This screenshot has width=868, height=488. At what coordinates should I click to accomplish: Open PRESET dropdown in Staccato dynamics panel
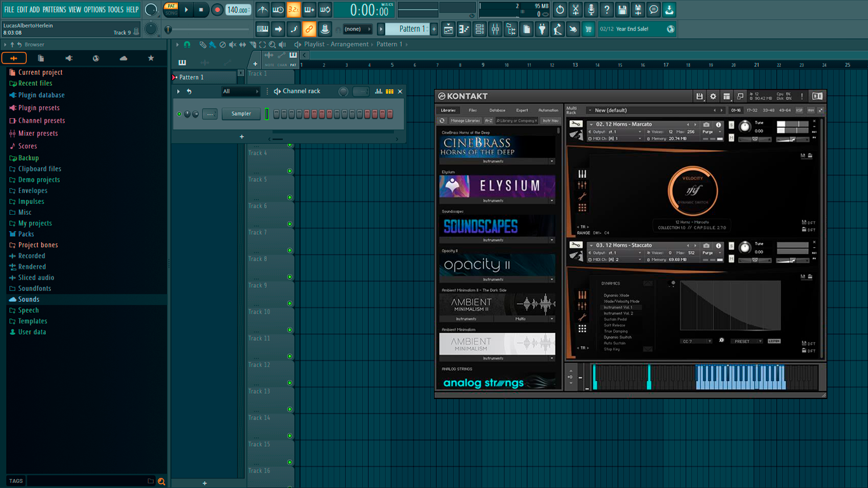coord(746,341)
